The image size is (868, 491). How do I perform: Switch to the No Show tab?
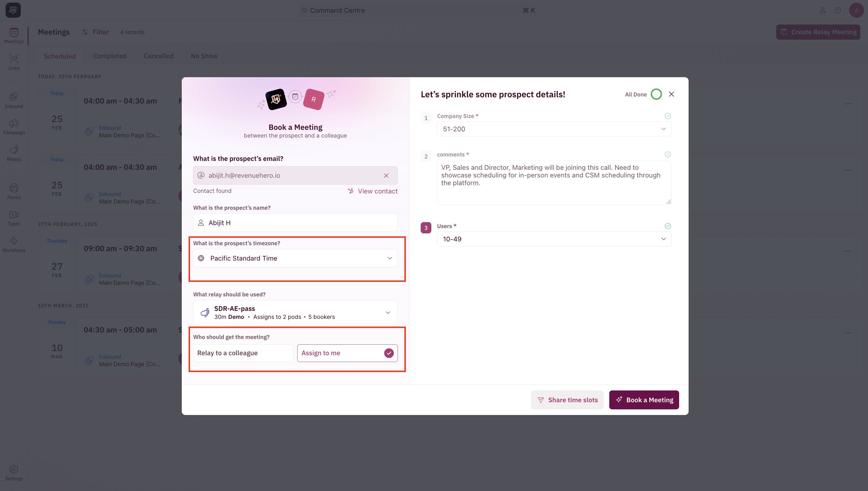204,56
